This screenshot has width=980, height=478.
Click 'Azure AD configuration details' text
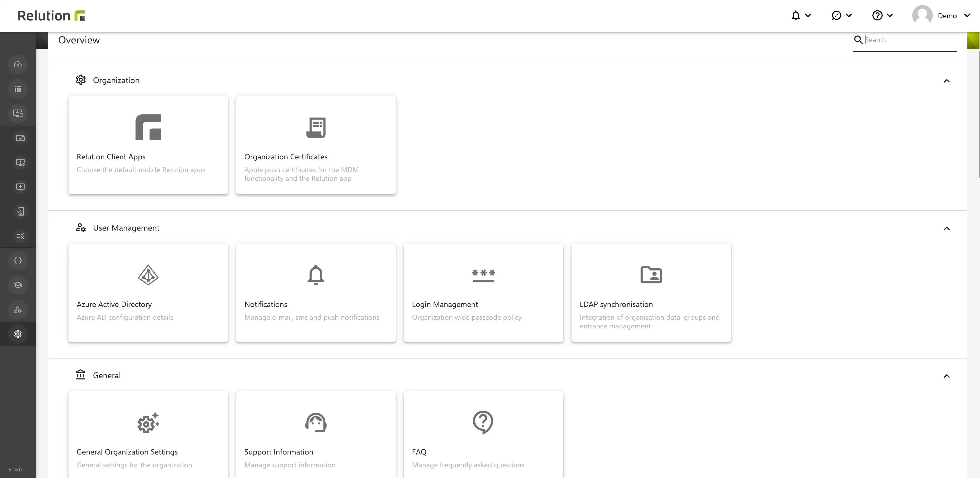tap(125, 317)
